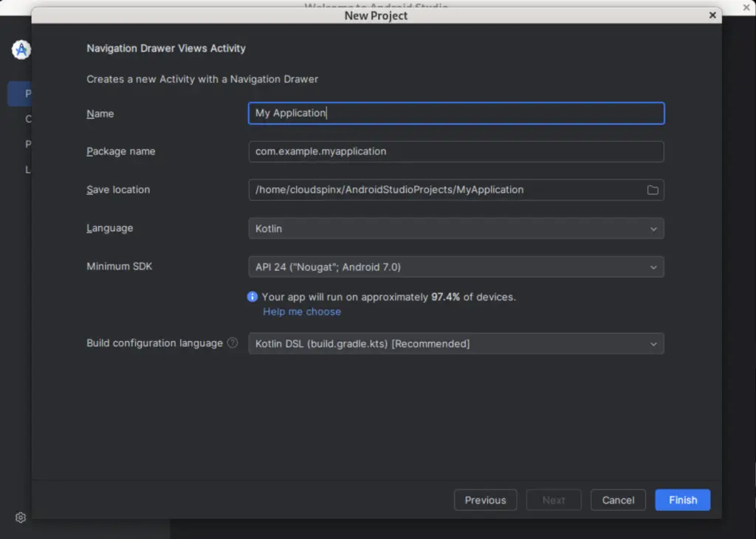Click the Previous button
The image size is (756, 539).
click(x=485, y=500)
